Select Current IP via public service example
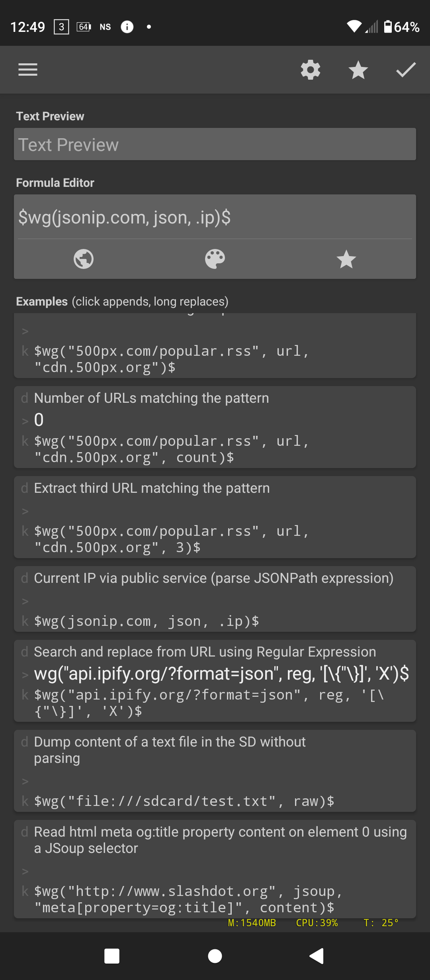The width and height of the screenshot is (430, 980). [215, 599]
